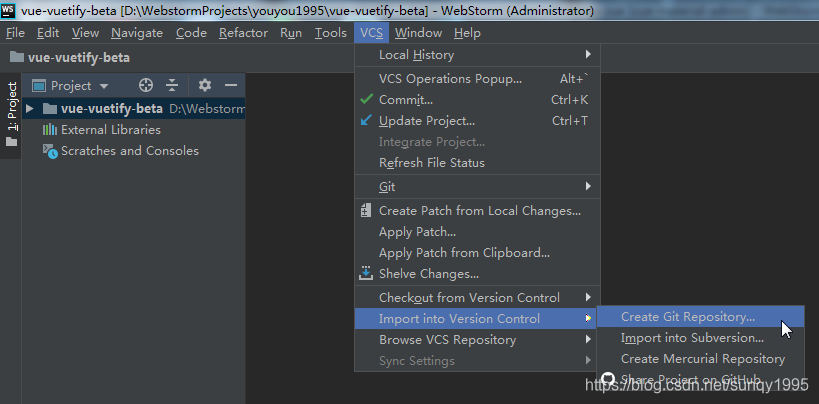Open the Project view dropdown selector
This screenshot has height=404, width=819.
[71, 86]
